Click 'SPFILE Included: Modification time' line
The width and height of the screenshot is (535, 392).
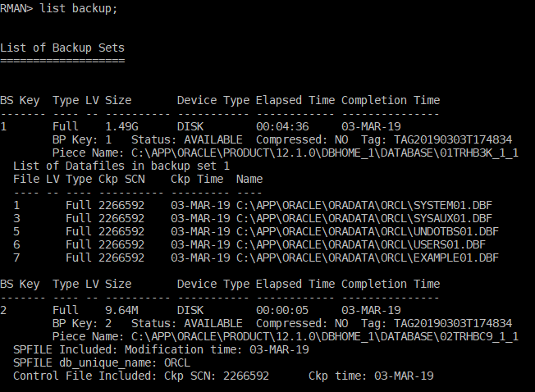161,349
